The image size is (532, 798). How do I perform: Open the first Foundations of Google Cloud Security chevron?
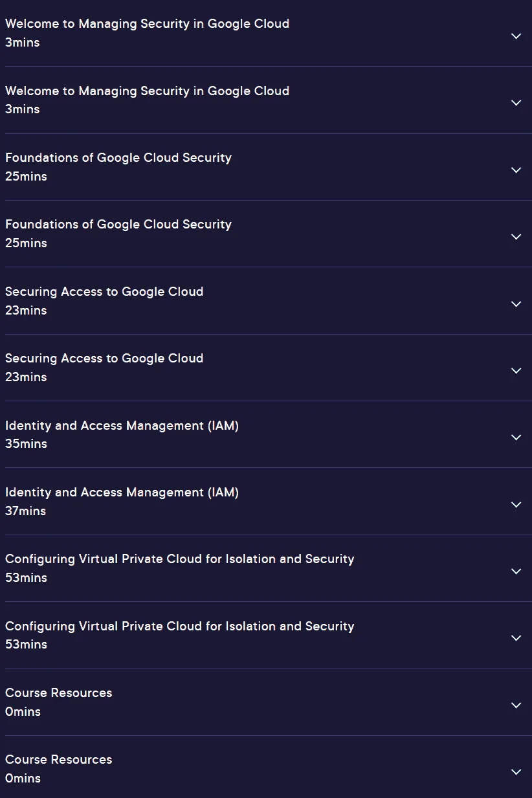(516, 170)
